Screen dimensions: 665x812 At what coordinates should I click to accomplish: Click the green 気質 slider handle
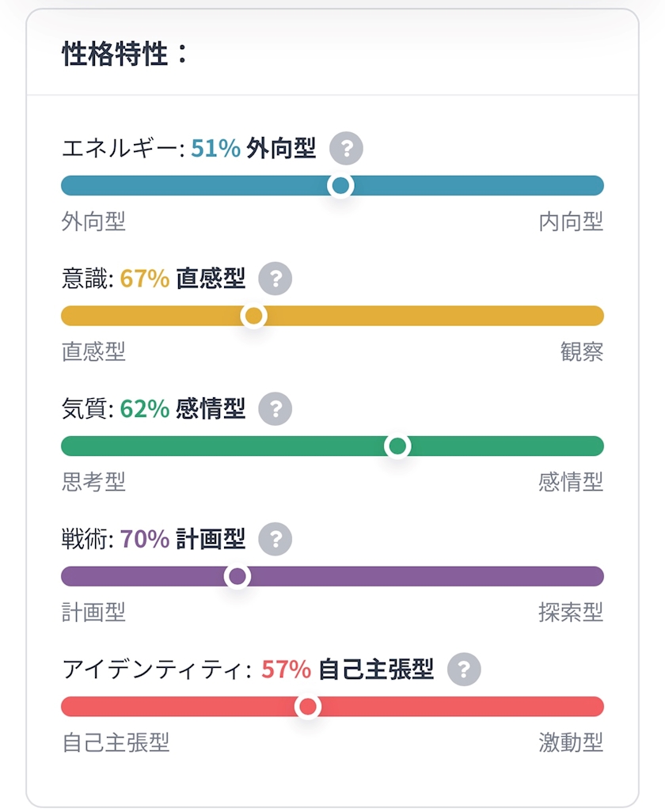pyautogui.click(x=397, y=446)
